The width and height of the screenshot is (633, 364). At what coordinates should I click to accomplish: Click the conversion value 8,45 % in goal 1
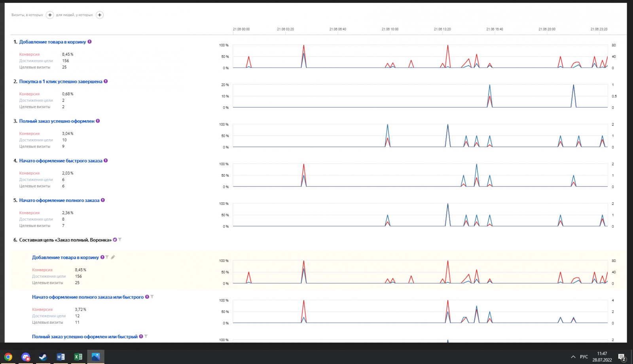click(x=68, y=54)
